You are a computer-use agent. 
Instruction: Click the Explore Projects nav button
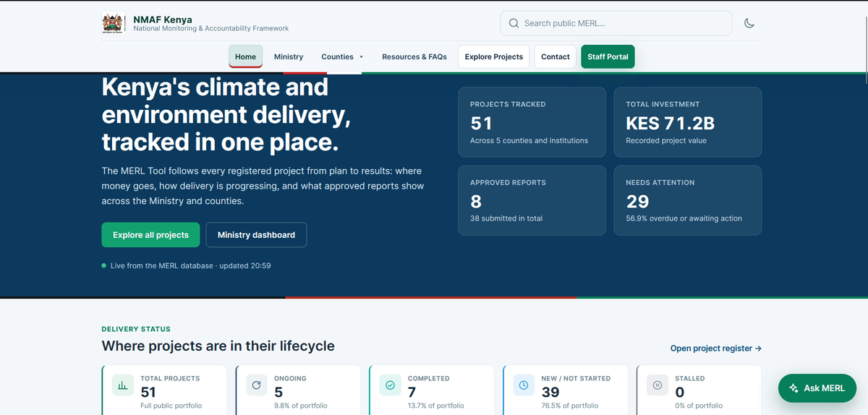click(x=494, y=56)
